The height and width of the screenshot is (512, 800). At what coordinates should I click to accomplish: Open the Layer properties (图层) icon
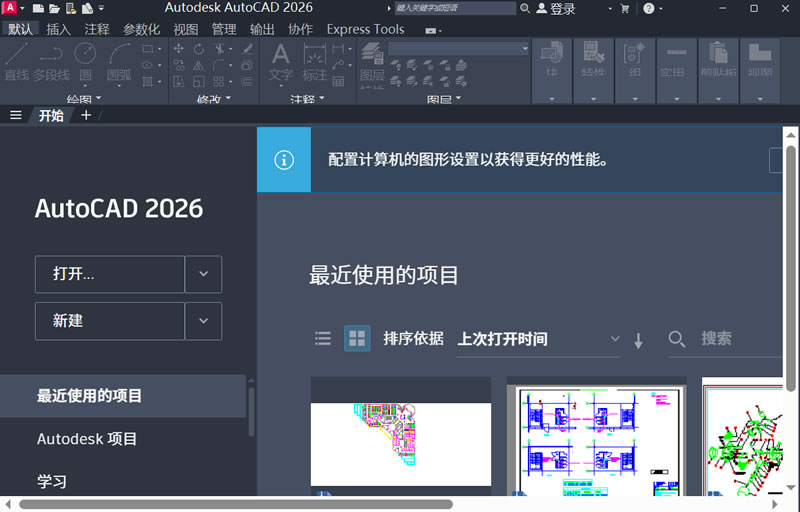click(372, 62)
